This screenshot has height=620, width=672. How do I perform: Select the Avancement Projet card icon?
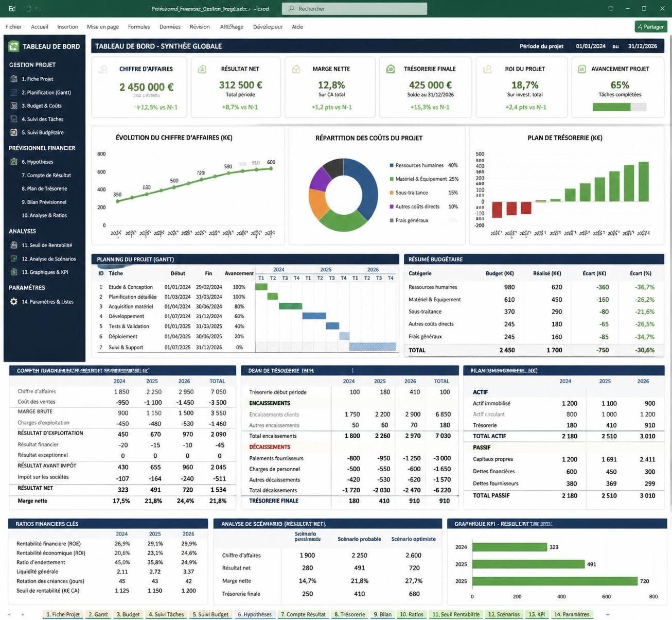(582, 68)
